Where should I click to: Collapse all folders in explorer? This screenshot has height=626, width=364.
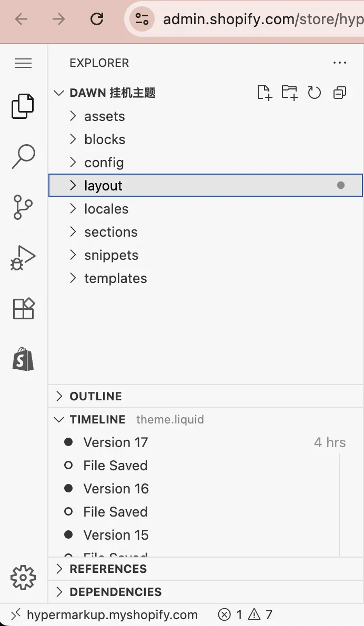340,93
